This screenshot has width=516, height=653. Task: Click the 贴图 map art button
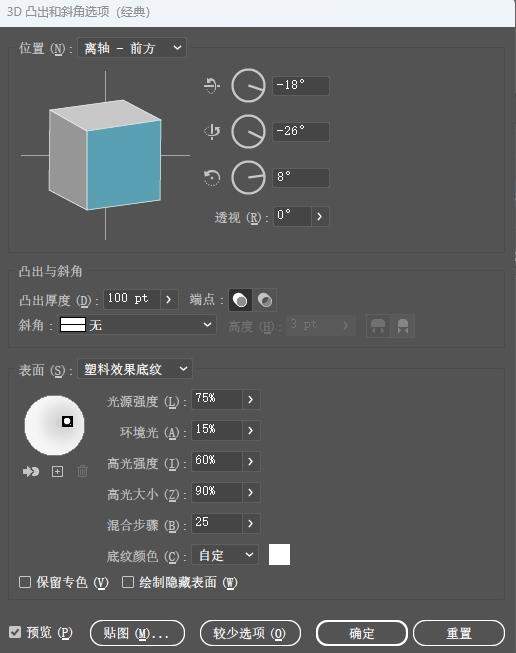click(137, 633)
